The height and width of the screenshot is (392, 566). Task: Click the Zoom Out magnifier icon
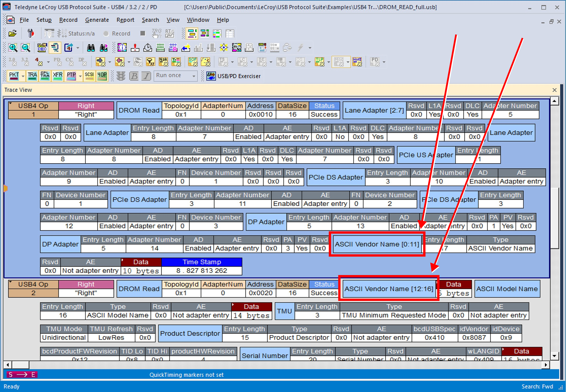point(25,48)
